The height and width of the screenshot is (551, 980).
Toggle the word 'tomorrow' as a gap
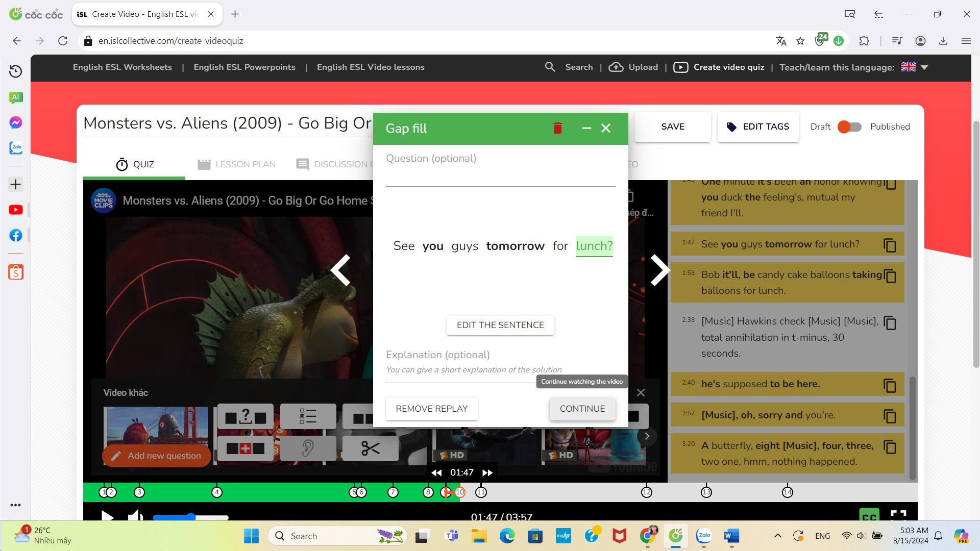point(515,246)
